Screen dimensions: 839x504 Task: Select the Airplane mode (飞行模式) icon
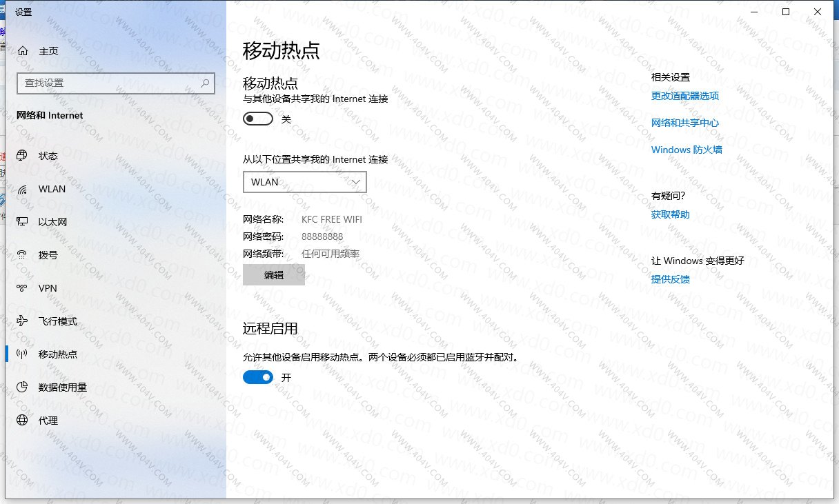click(23, 321)
